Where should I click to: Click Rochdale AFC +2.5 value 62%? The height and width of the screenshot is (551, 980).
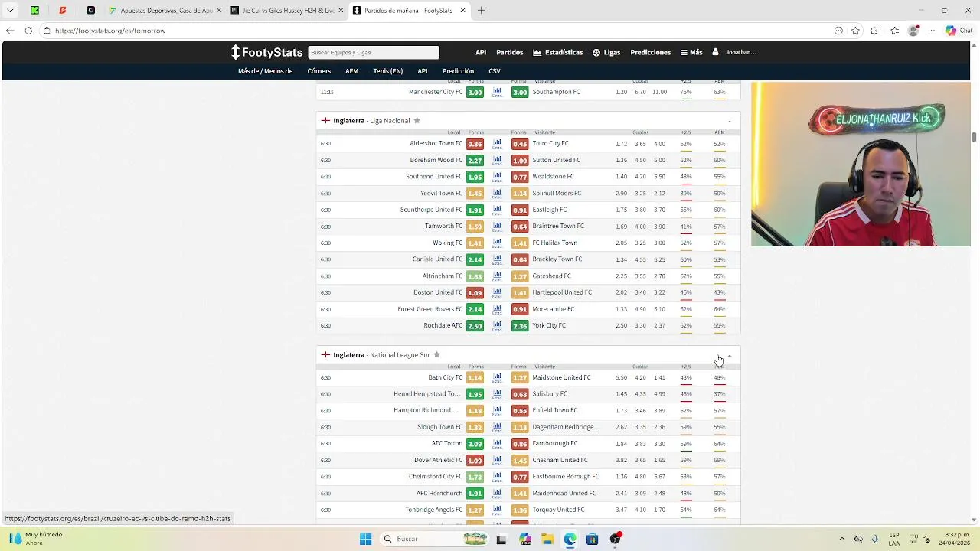[x=685, y=326]
